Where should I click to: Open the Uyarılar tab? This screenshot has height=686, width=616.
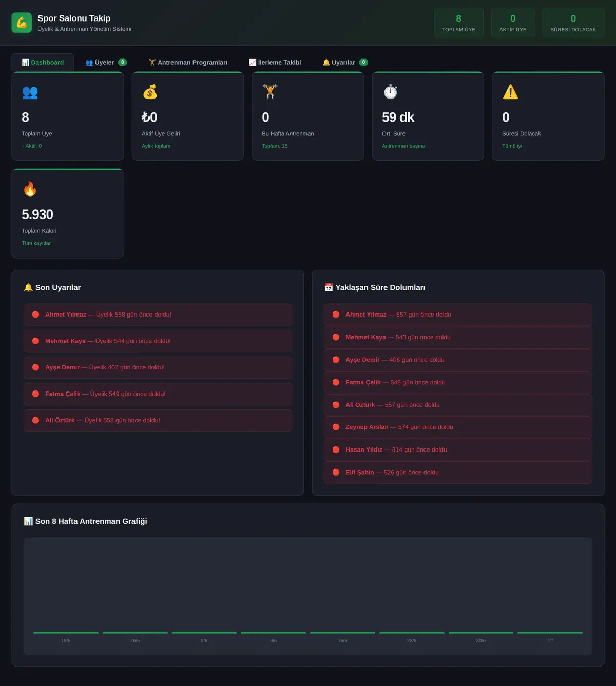point(345,62)
